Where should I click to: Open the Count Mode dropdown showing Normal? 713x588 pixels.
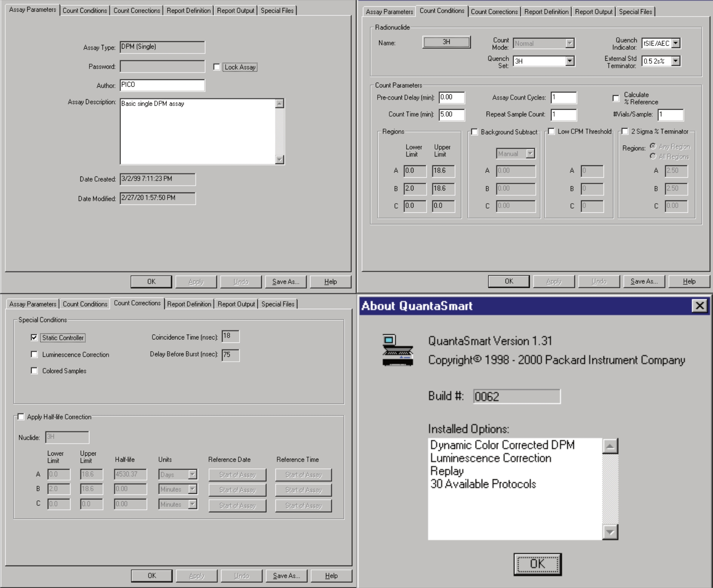tap(570, 43)
